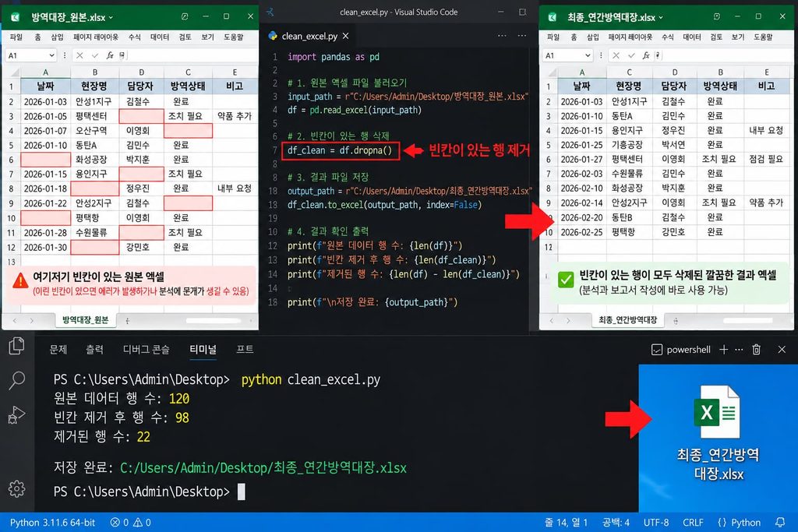Open the 최종_연간방역대장.xlsx desktop file icon
798x532 pixels.
(718, 432)
